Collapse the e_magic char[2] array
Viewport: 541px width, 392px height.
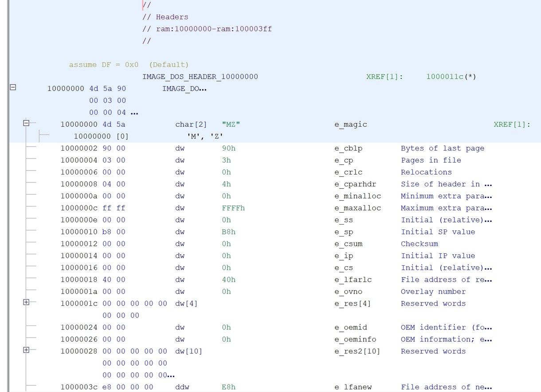click(x=26, y=123)
